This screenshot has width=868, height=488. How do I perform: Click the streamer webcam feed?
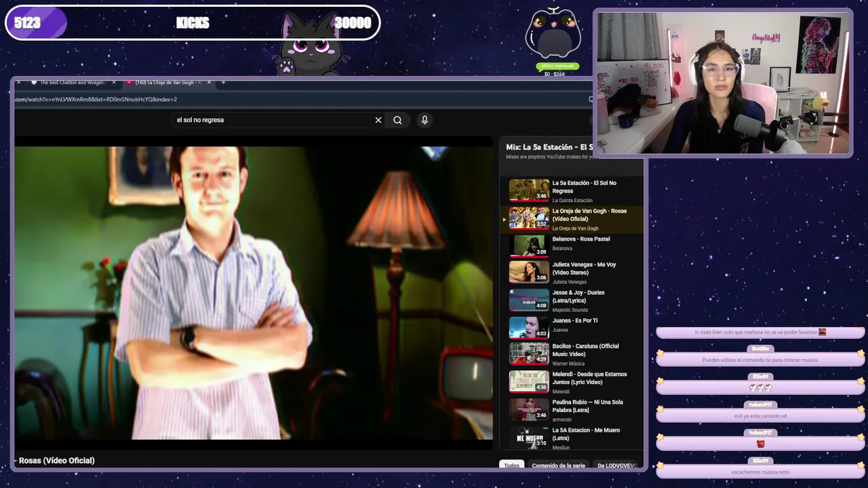coord(723,83)
